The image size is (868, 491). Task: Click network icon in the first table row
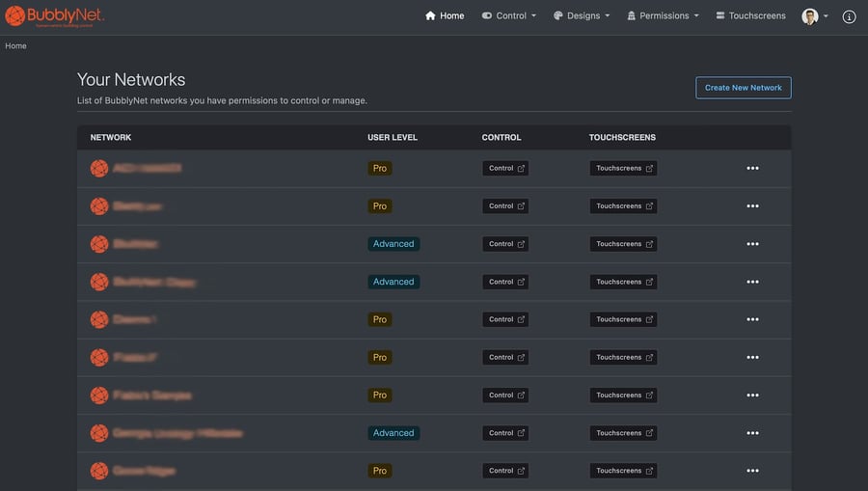click(99, 168)
